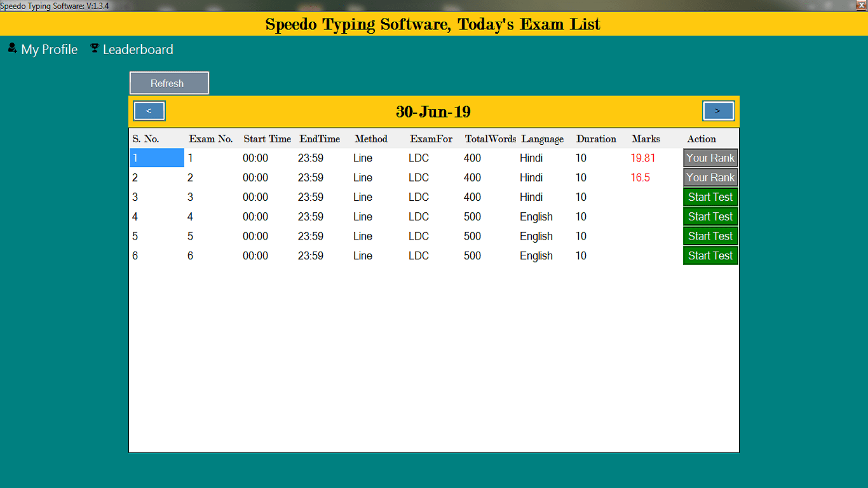Open the My Profile menu
The image size is (868, 488).
point(49,50)
